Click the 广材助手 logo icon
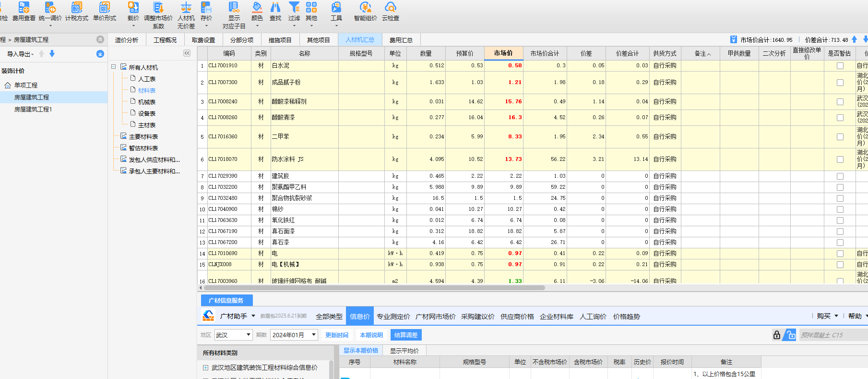Viewport: 868px width, 379px height. tap(208, 316)
